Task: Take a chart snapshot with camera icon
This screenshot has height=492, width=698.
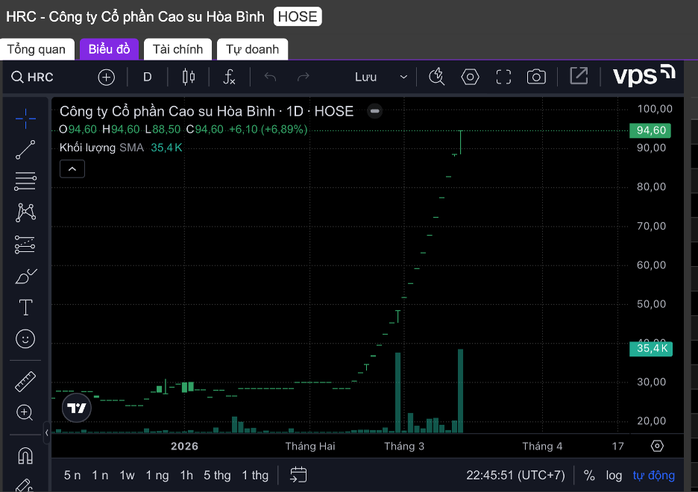Action: [x=537, y=77]
